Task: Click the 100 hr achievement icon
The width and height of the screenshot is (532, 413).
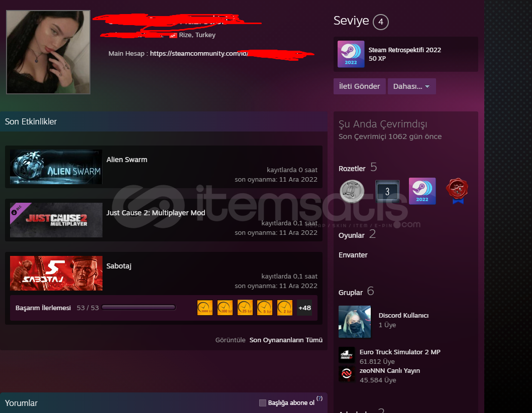Action: point(225,308)
